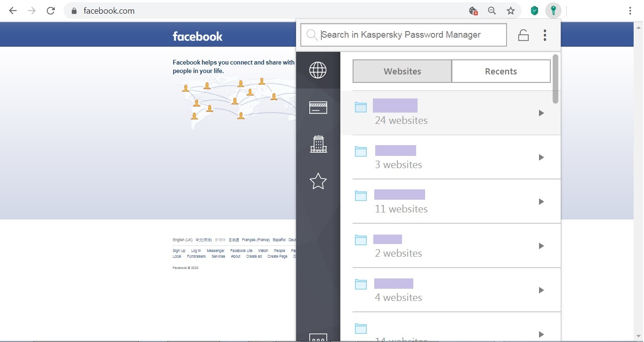Click the folder icon of the 24 websites group
The width and height of the screenshot is (644, 342).
pyautogui.click(x=361, y=107)
